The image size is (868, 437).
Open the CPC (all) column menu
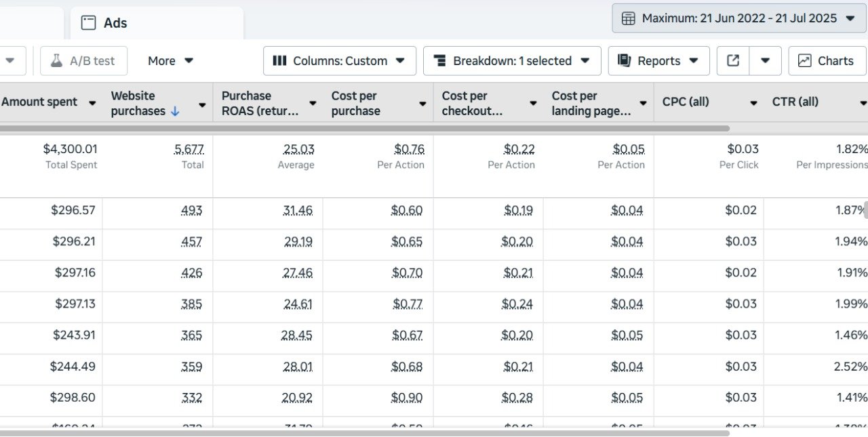pyautogui.click(x=753, y=103)
